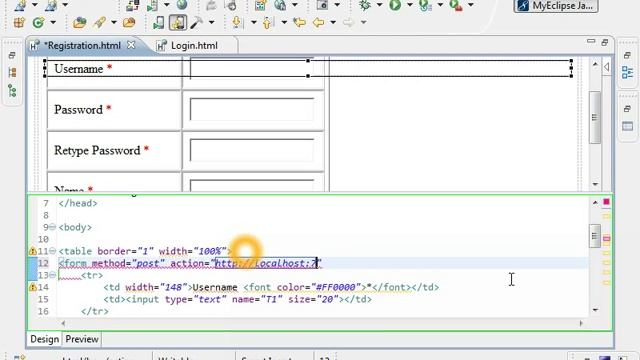
Task: Click the Back navigation yellow arrow
Action: coord(318,22)
